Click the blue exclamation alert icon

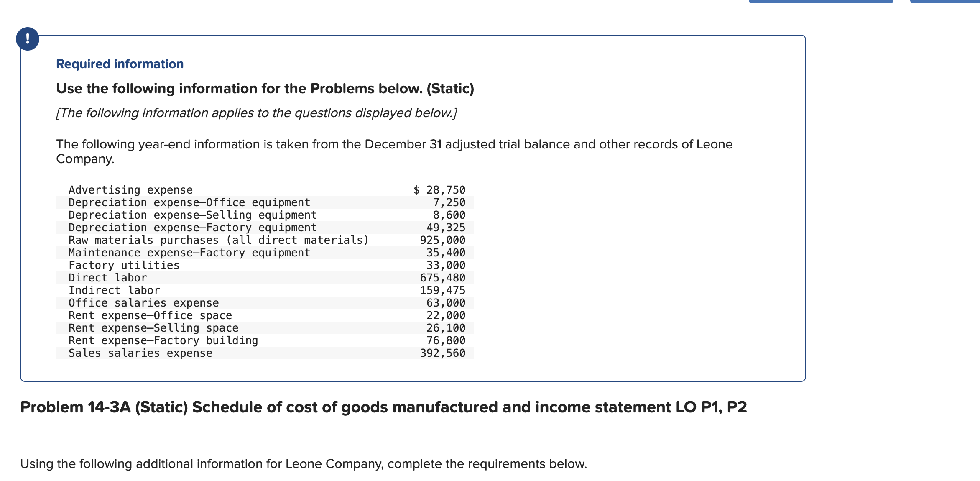coord(28,38)
